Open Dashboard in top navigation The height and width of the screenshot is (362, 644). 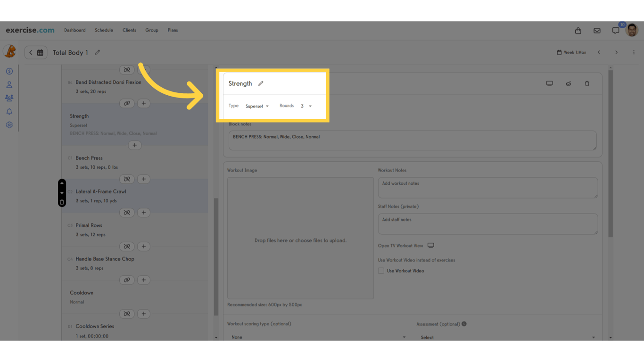coord(75,30)
